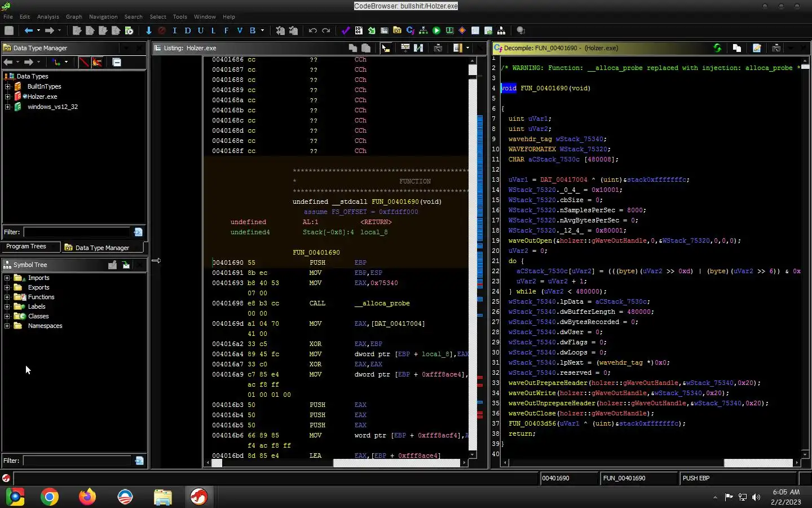Switch to the Program Trees tab
This screenshot has width=812, height=508.
coord(26,247)
